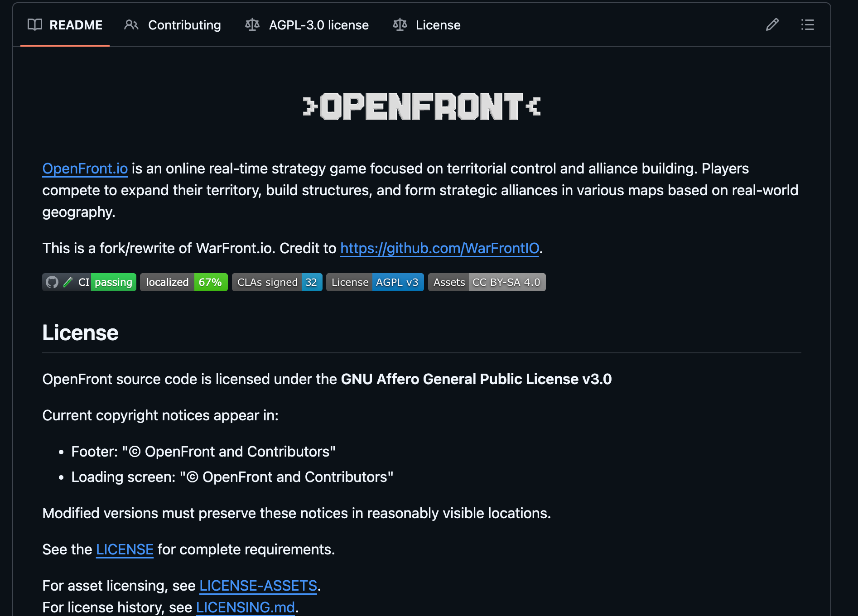
Task: Open the Assets CC BY-SA 4.0 badge
Action: coord(487,282)
